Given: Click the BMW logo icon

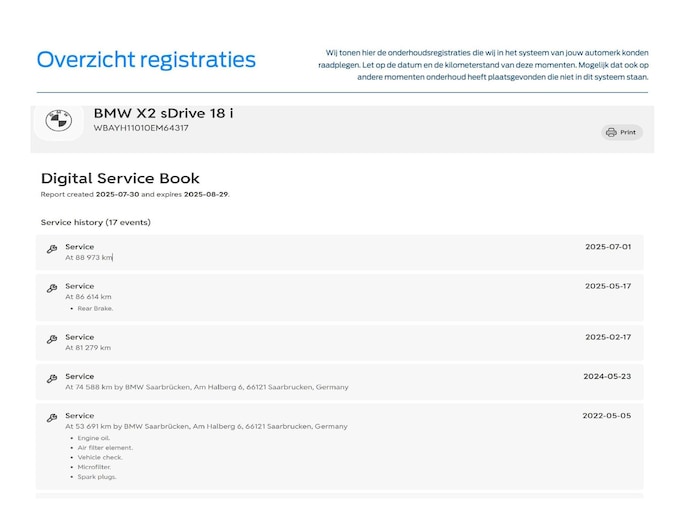Looking at the screenshot, I should click(x=58, y=121).
